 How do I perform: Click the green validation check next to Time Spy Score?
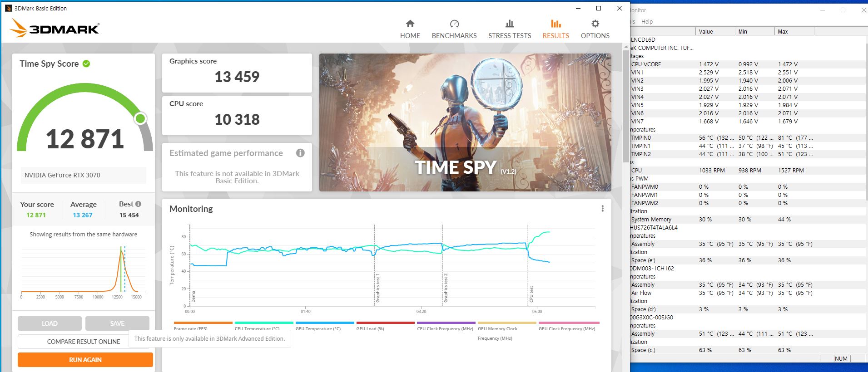(86, 64)
